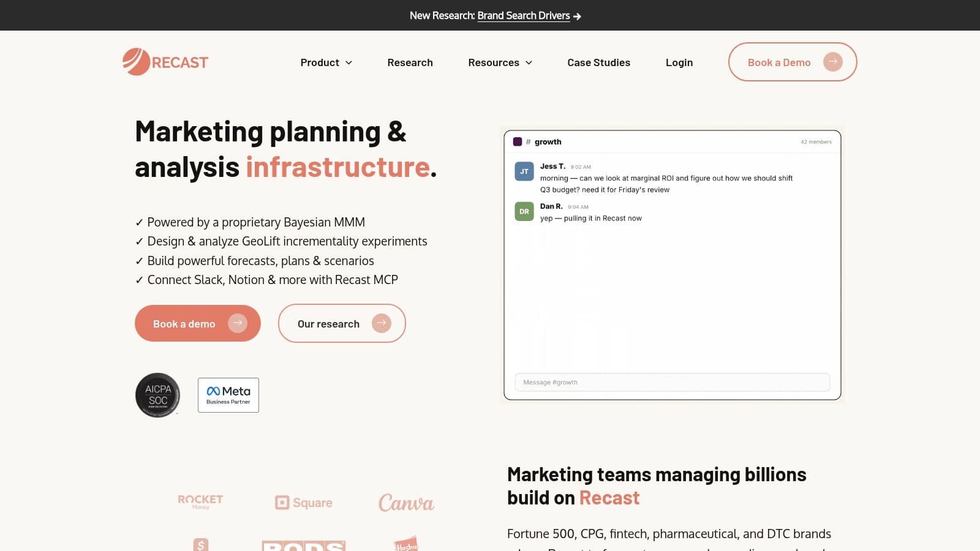Screen dimensions: 980x551
Task: Click the DR avatar in the chat
Action: click(524, 211)
